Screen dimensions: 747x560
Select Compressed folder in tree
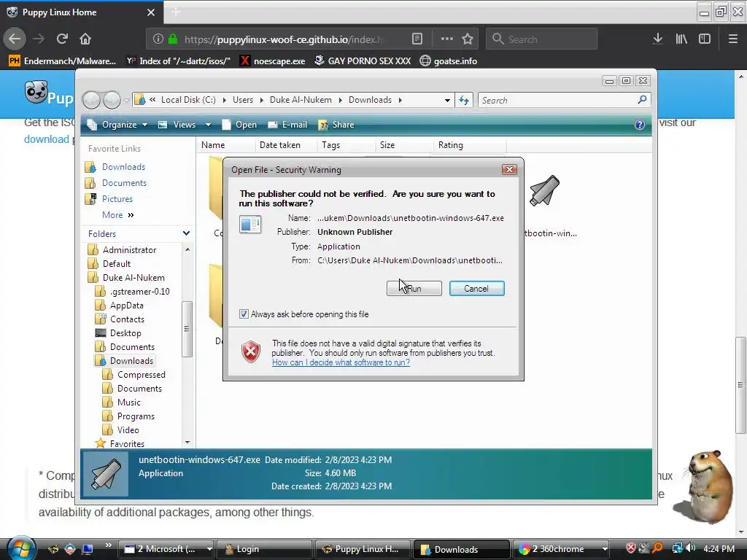tap(141, 375)
